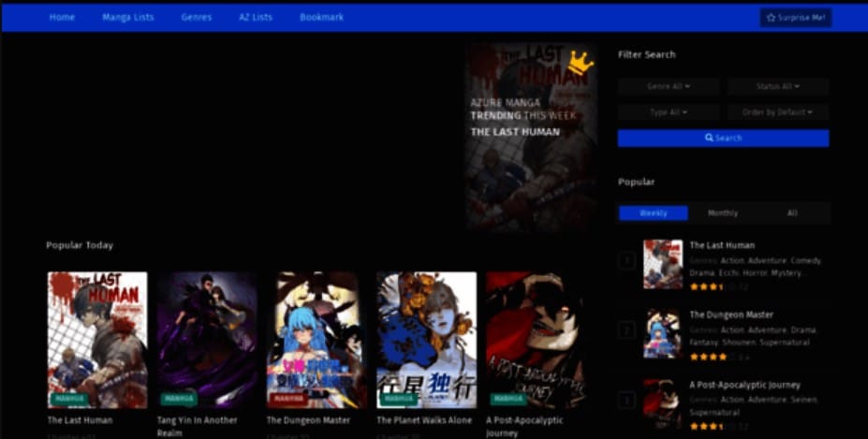
Task: Click the Popular Today heading
Action: click(80, 245)
